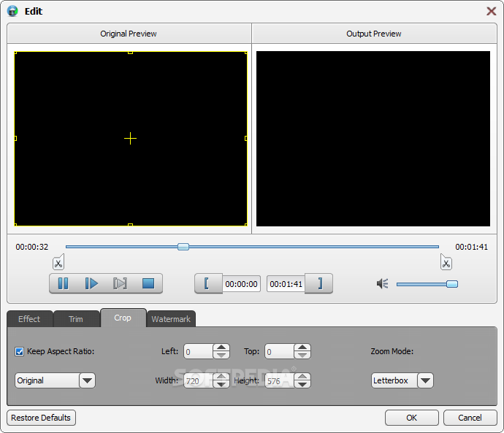The height and width of the screenshot is (433, 504).
Task: Set trim end with right bracket button
Action: coord(319,283)
